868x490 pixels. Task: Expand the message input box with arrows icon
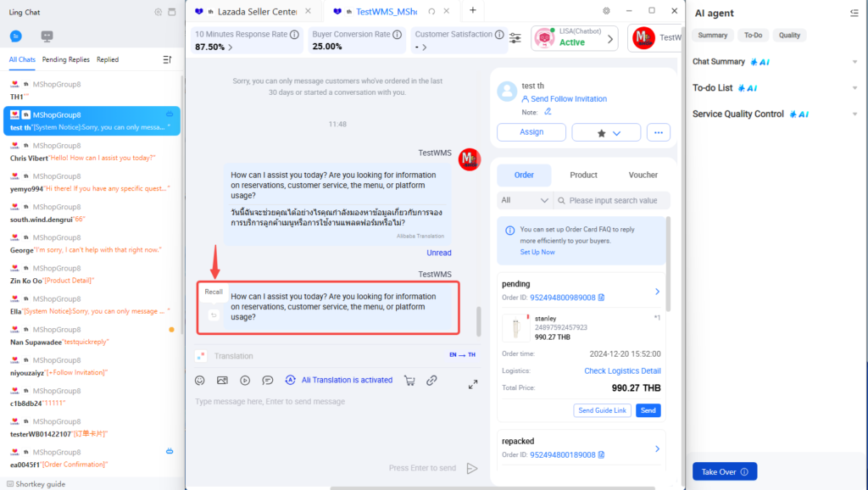pos(473,384)
